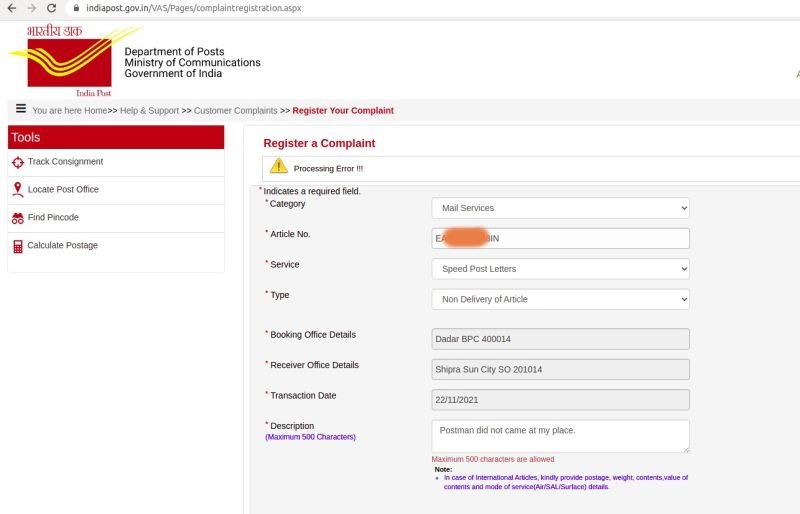This screenshot has height=514, width=800.
Task: Click the Department of Posts title text
Action: (174, 52)
